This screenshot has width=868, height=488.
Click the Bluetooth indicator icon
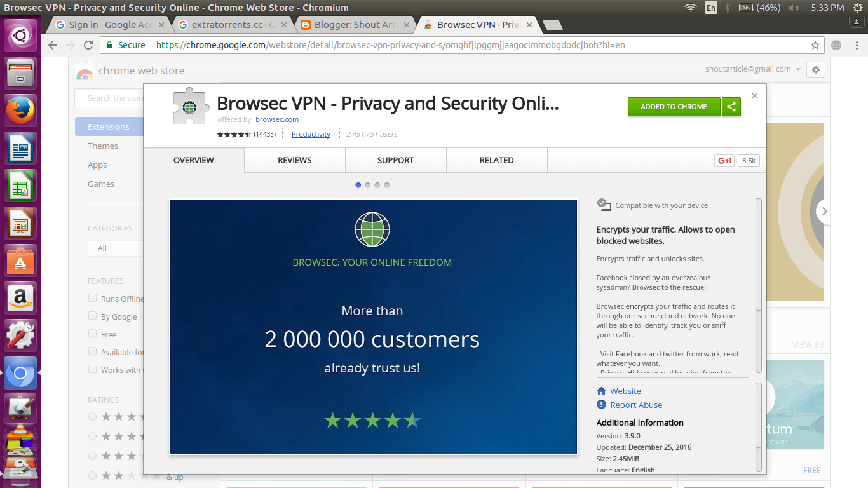728,8
